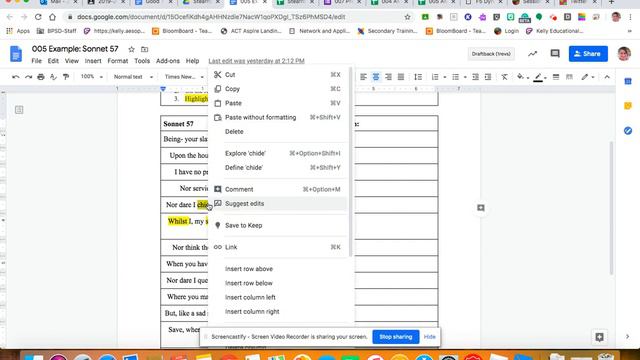Select Insert row above
The image size is (640, 360).
point(278,269)
